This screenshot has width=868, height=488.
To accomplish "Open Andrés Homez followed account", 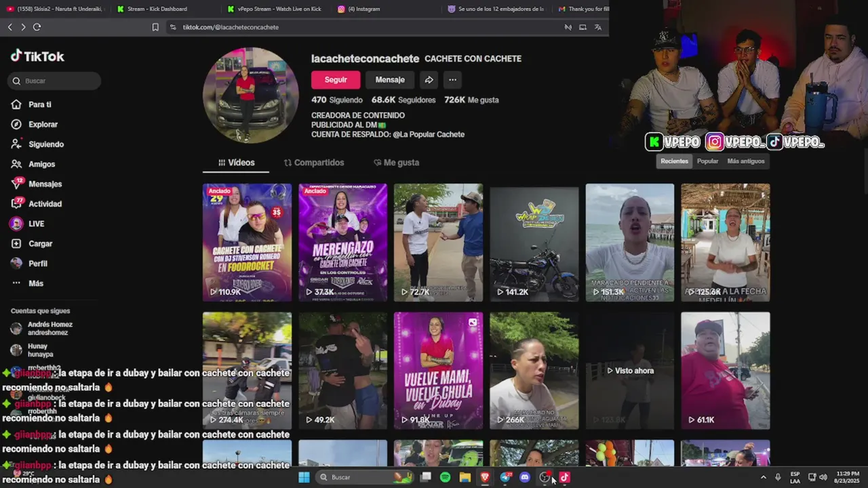I will [42, 328].
